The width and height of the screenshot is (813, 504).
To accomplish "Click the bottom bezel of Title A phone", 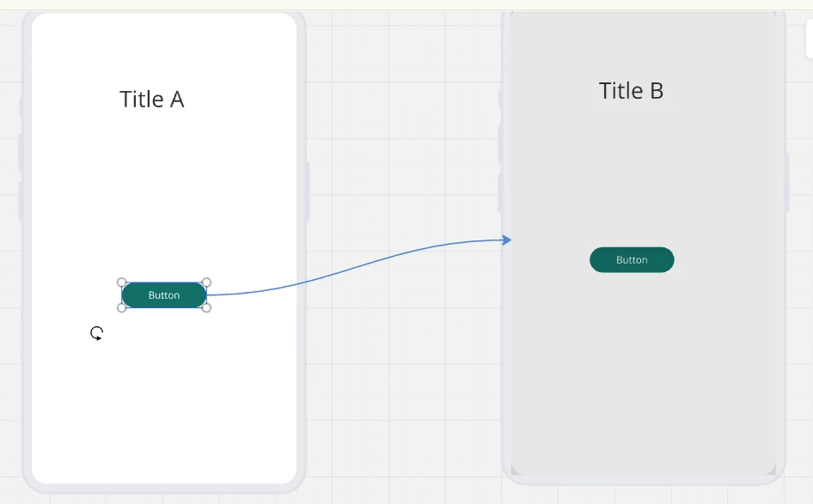I will [164, 488].
